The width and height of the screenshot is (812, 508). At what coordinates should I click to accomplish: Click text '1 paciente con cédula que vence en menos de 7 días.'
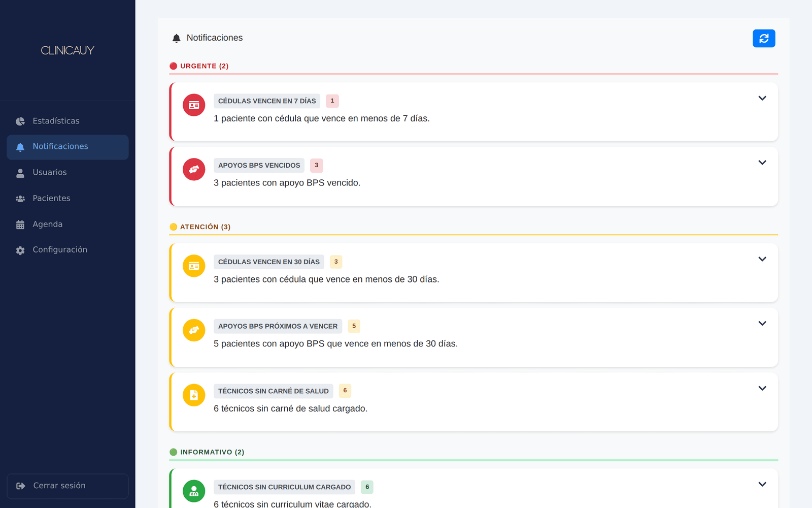click(x=322, y=118)
